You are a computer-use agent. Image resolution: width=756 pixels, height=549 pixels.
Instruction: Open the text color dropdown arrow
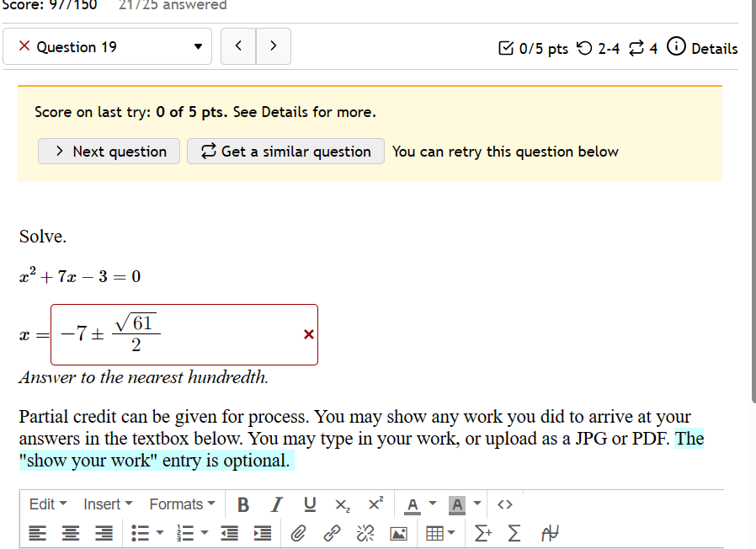[432, 504]
